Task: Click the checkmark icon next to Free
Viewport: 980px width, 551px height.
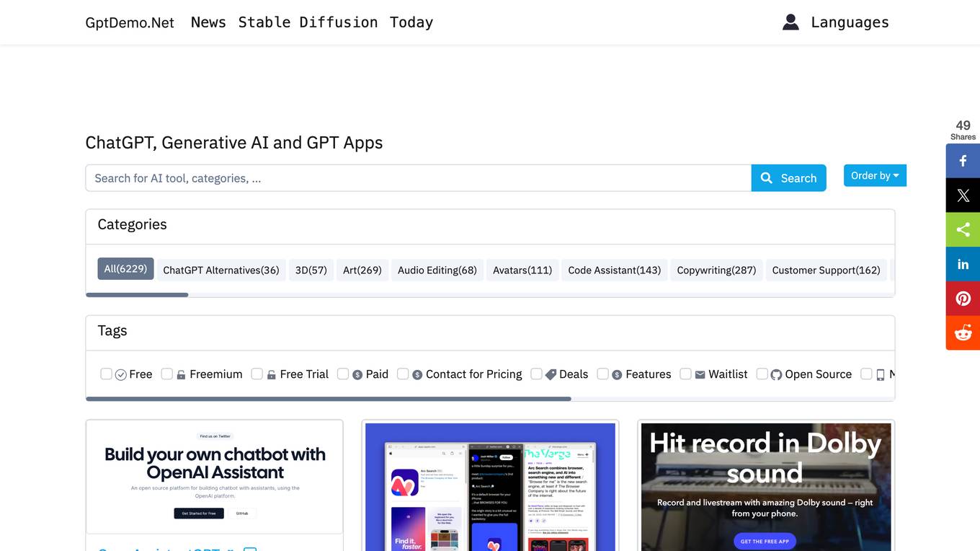Action: pos(121,374)
